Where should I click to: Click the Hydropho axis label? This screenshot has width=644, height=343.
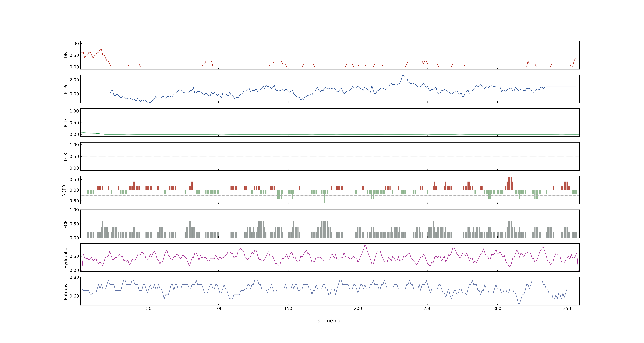coord(66,258)
